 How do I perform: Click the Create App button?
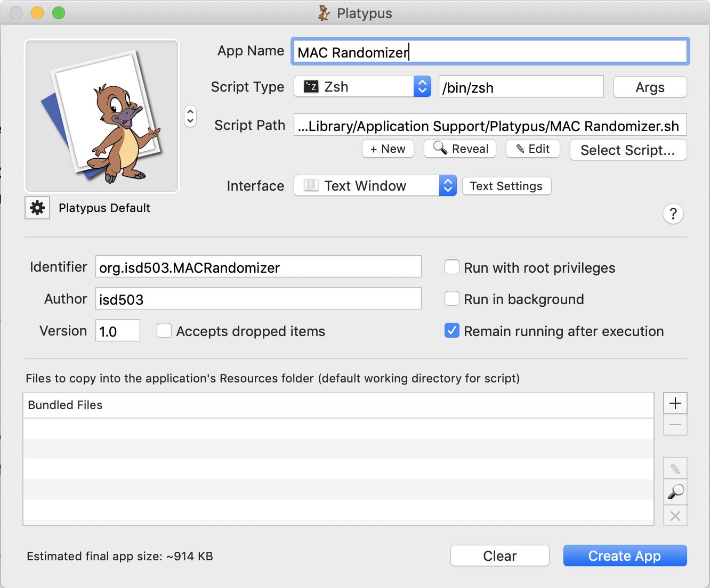(x=625, y=556)
